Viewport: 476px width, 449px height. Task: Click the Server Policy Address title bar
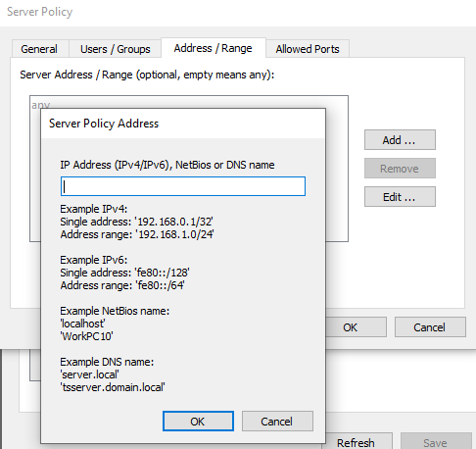(183, 124)
